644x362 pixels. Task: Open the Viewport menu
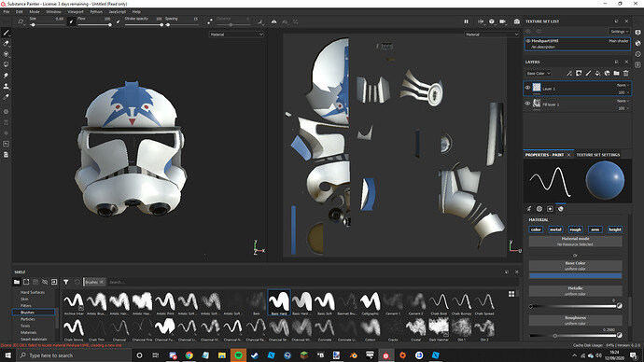76,12
